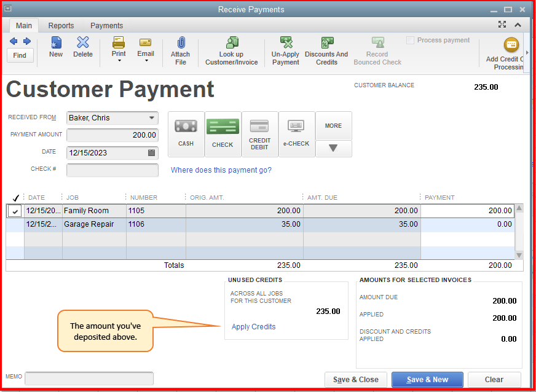Expand the MORE payment methods arrow
The height and width of the screenshot is (392, 536).
click(333, 148)
